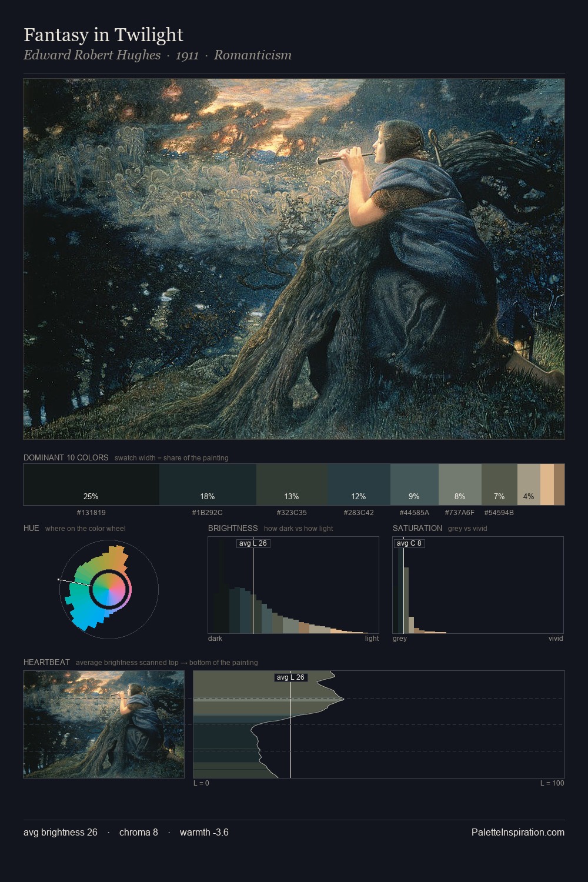
Task: Select the narrow peach swatch
Action: [547, 485]
